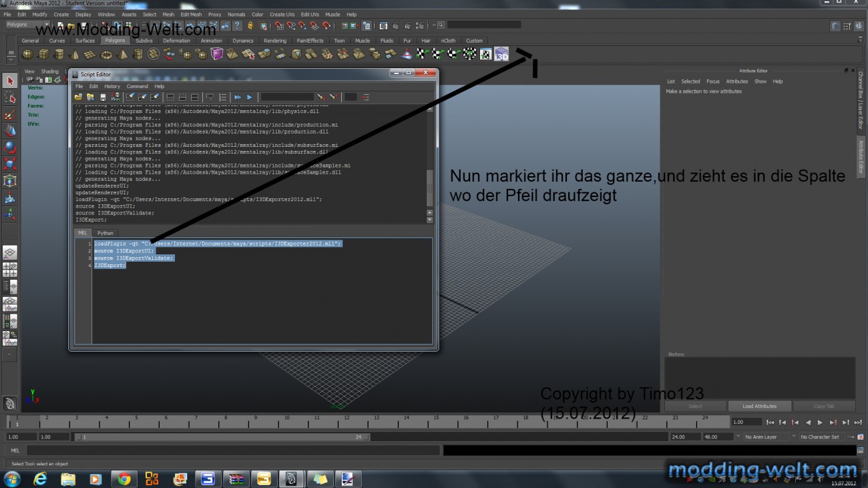
Task: Open Attribute Editor Show menu
Action: (x=761, y=81)
